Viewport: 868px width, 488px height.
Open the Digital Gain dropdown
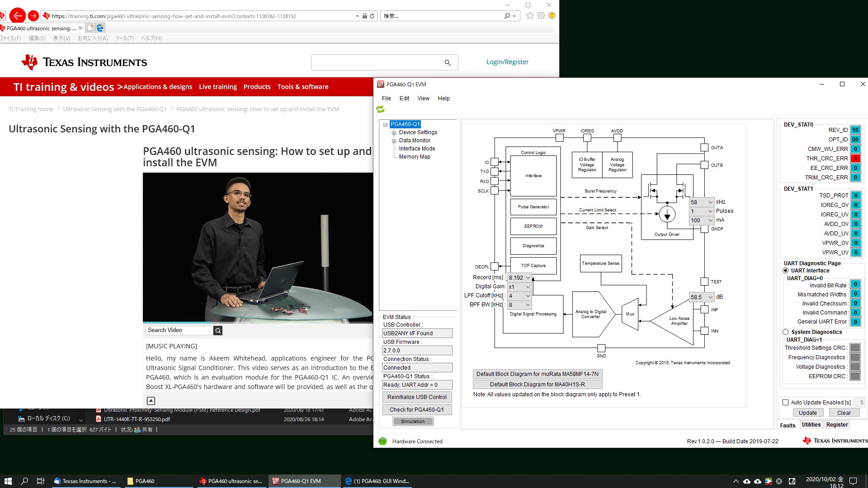coord(519,287)
